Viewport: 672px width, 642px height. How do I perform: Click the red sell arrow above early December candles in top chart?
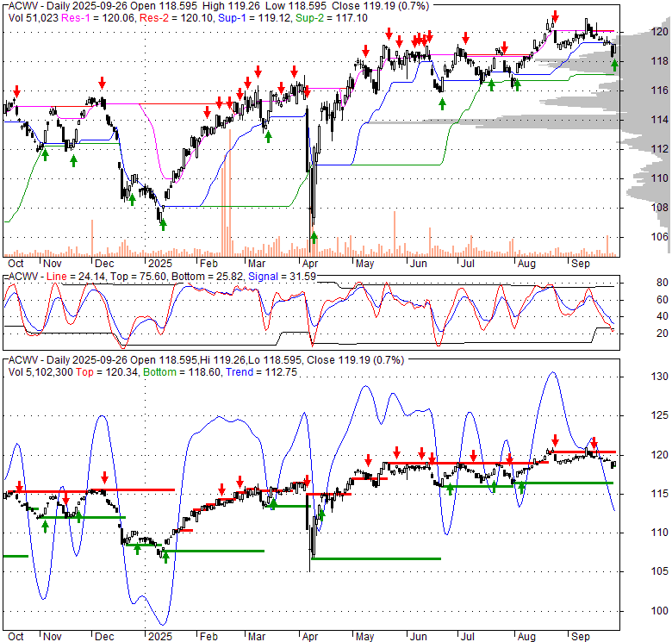[102, 83]
